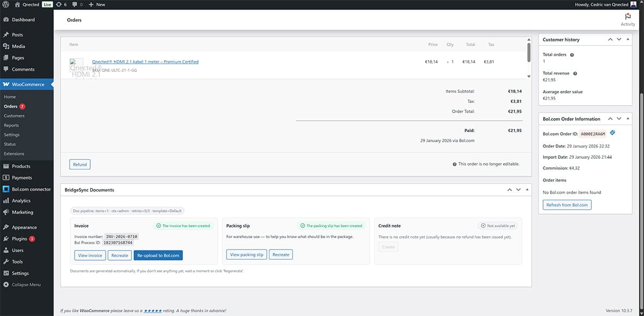The image size is (644, 316).
Task: Click the New item plus icon in admin bar
Action: tap(90, 4)
